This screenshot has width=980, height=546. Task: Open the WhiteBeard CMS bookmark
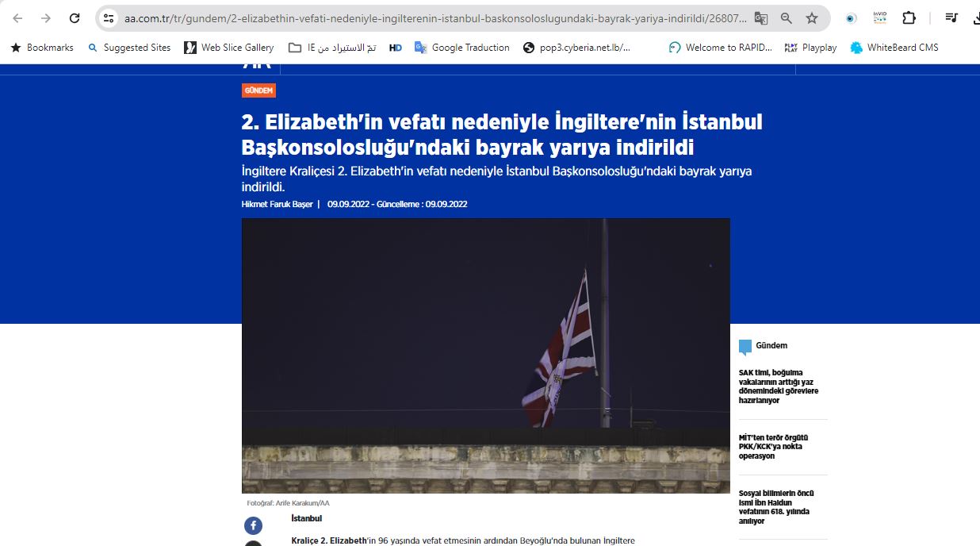894,48
